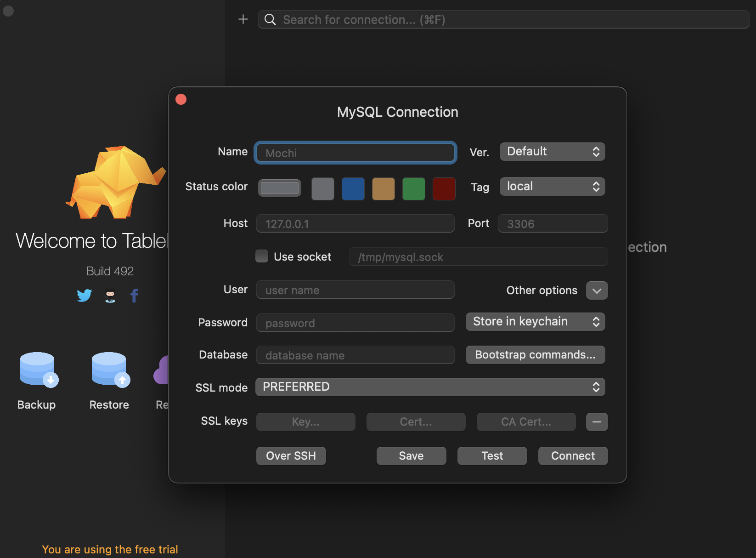This screenshot has width=756, height=558.
Task: Expand the Other options chevron
Action: click(x=597, y=290)
